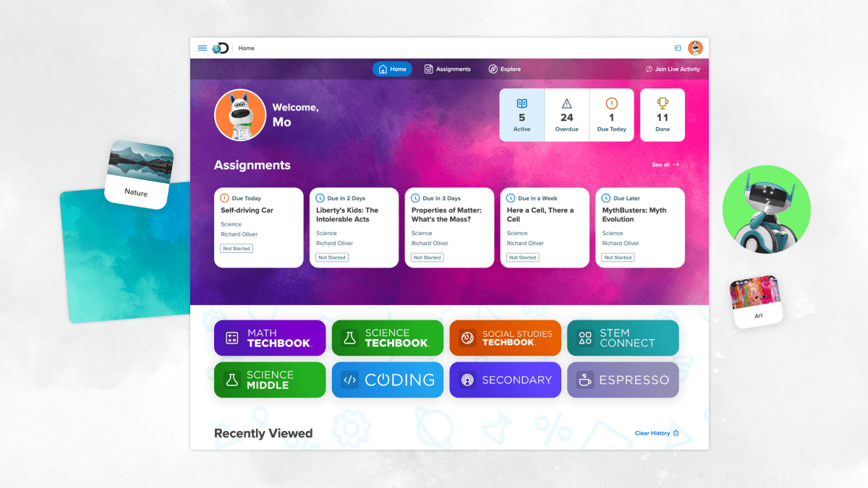868x488 pixels.
Task: Switch to the Home tab
Action: tap(392, 69)
